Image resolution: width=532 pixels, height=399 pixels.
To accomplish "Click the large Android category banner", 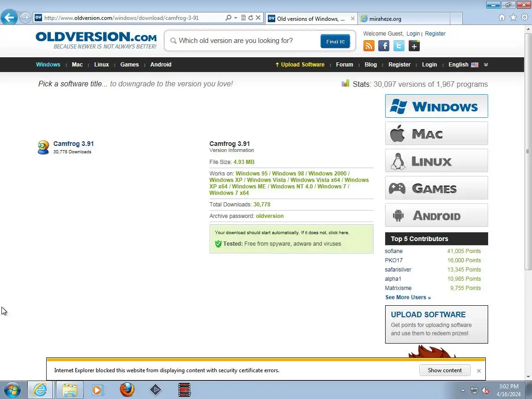I will point(436,215).
